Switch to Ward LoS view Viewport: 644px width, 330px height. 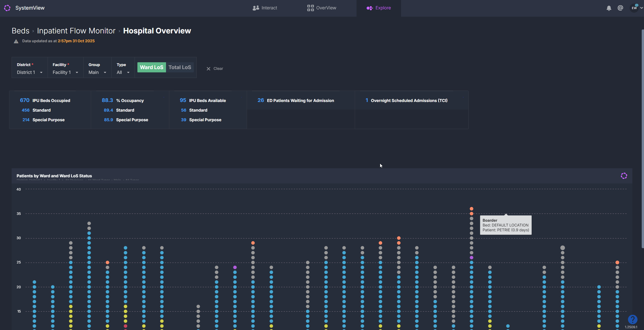(152, 67)
